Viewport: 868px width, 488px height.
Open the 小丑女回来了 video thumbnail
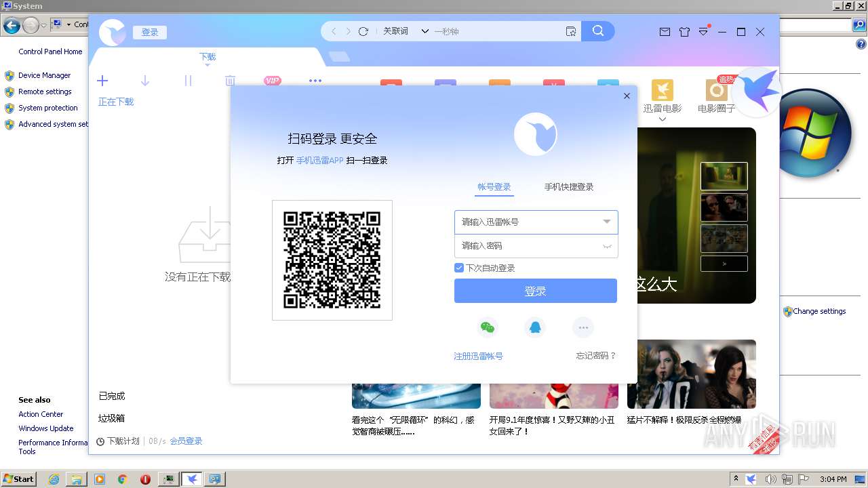click(x=554, y=396)
